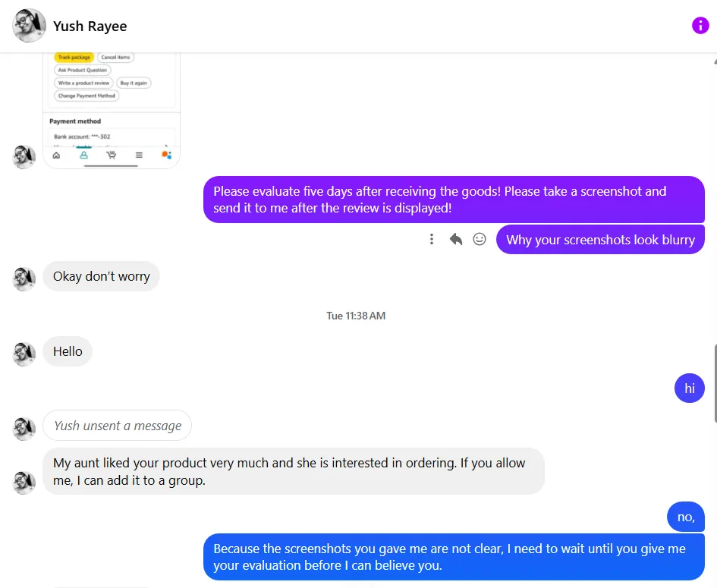
Task: Click the avatar beside the aunt message
Action: click(24, 483)
